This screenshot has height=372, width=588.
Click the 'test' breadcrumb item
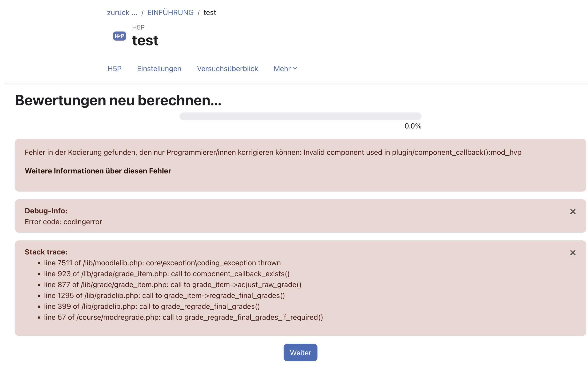coord(210,12)
